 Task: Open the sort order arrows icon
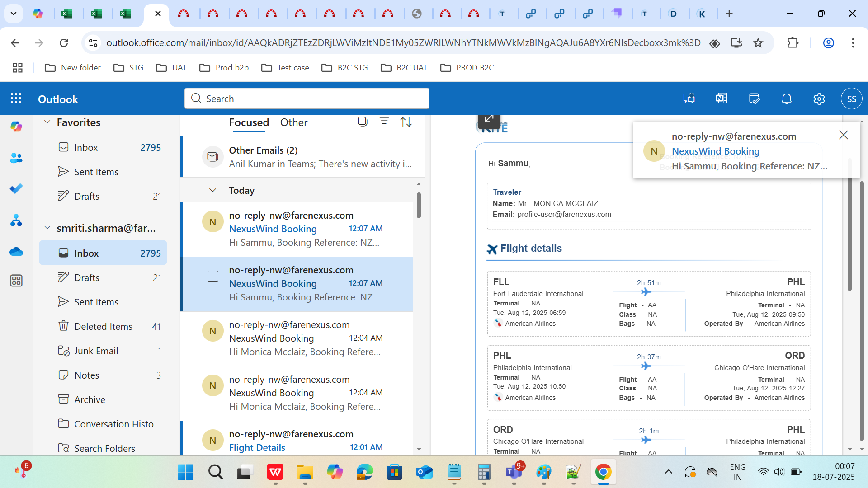(406, 122)
